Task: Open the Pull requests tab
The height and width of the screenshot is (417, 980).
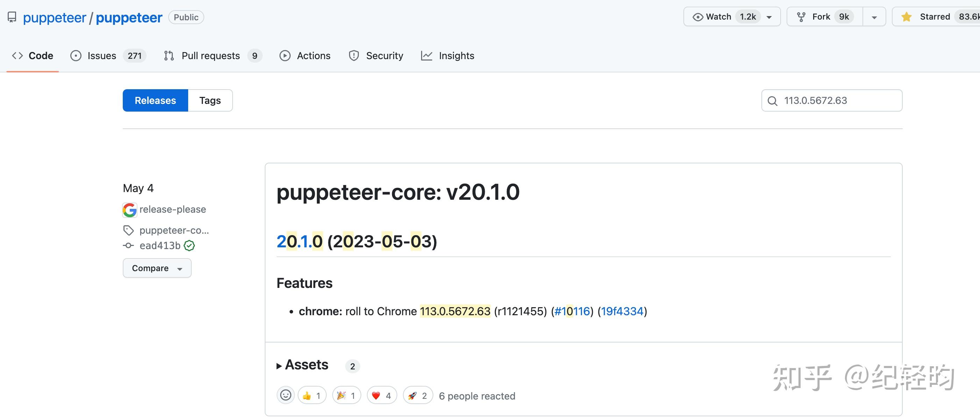Action: pos(211,56)
